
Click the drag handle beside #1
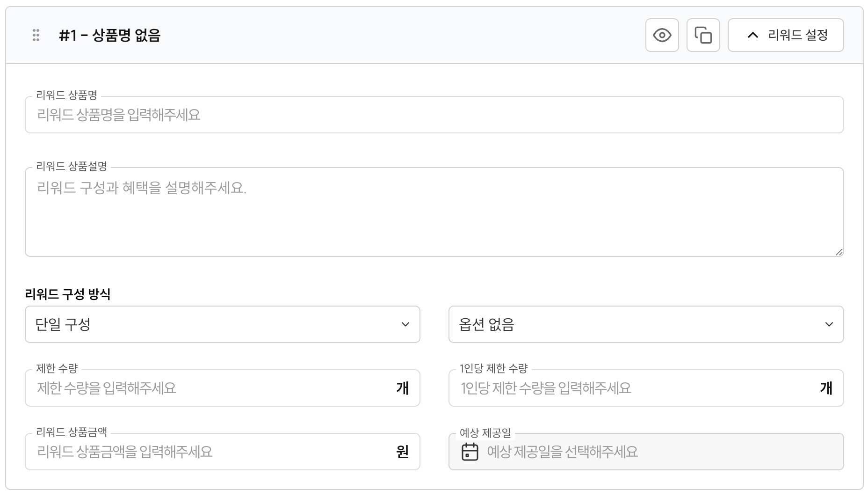click(36, 35)
